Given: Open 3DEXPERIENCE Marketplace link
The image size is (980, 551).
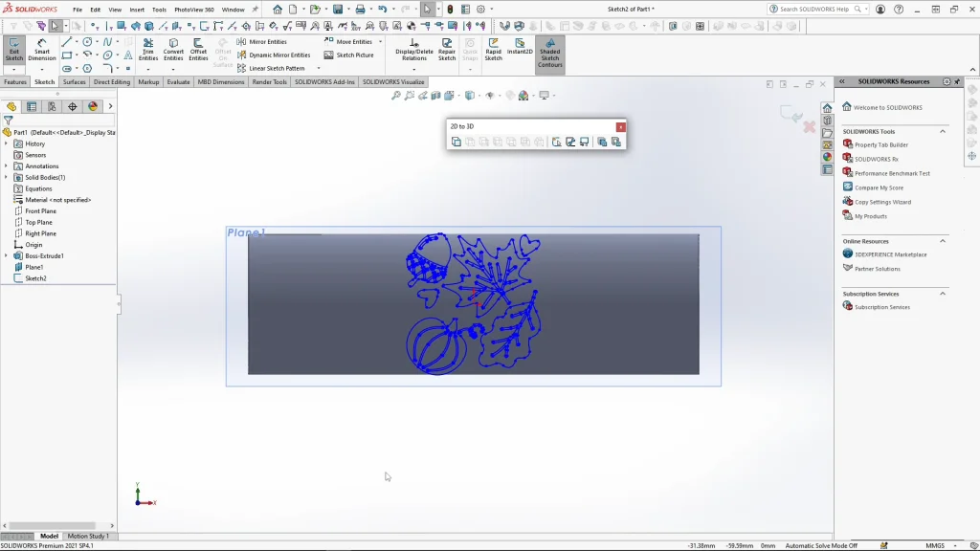Looking at the screenshot, I should (891, 254).
